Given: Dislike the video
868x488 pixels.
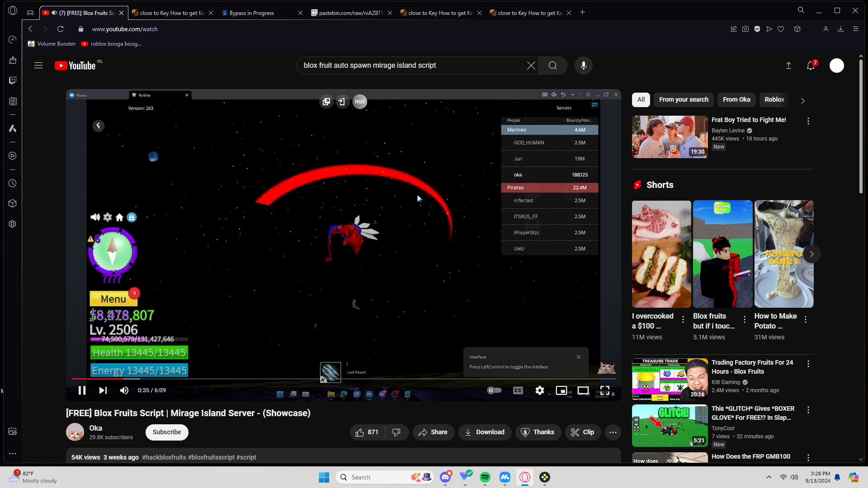Looking at the screenshot, I should [396, 432].
